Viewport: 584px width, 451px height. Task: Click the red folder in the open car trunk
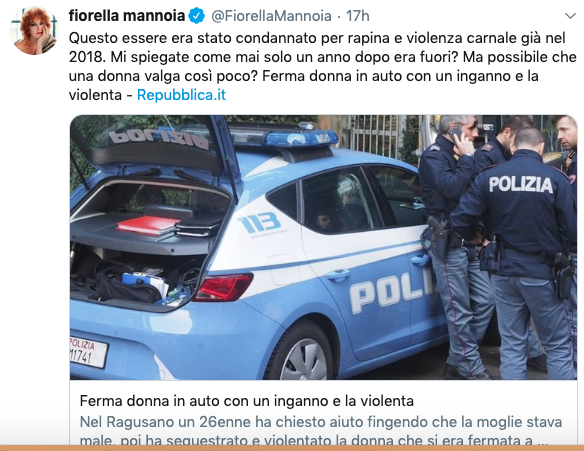148,225
